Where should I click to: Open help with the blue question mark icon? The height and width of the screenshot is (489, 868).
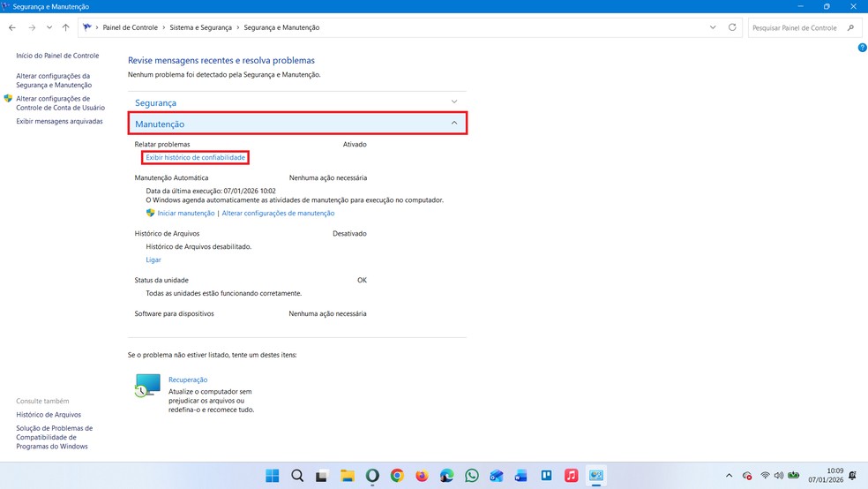click(862, 48)
